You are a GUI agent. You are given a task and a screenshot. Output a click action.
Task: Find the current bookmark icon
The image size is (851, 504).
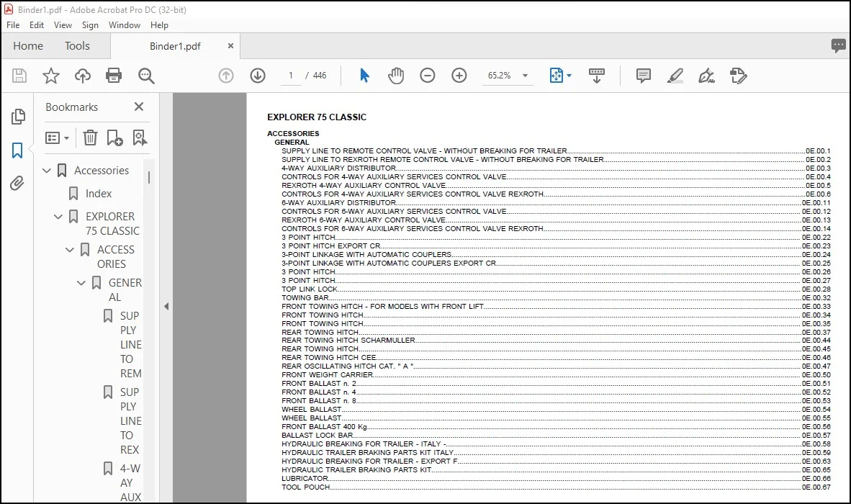click(140, 138)
